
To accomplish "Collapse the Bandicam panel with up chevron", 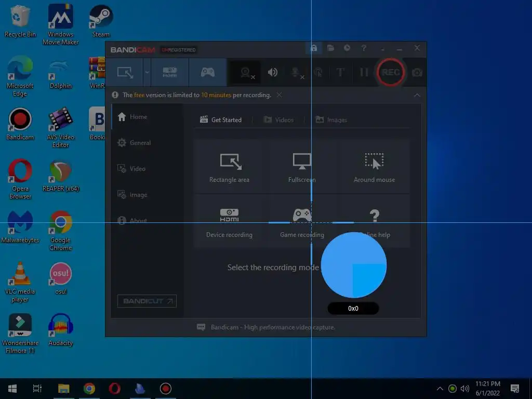I will point(417,96).
